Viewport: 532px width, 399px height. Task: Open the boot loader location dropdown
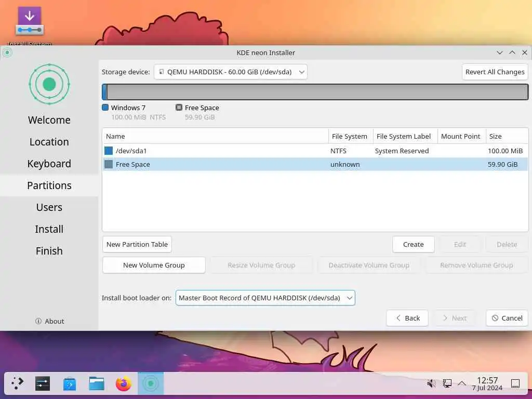(265, 298)
